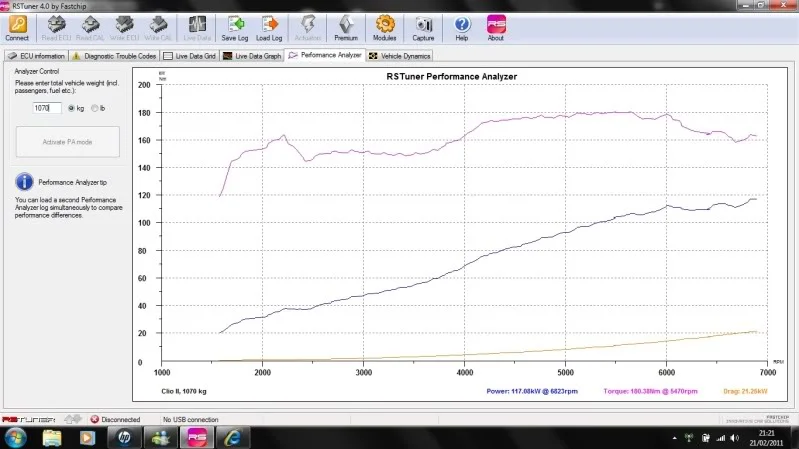This screenshot has width=799, height=449.
Task: Open the Windows Explorer taskbar icon
Action: 52,438
